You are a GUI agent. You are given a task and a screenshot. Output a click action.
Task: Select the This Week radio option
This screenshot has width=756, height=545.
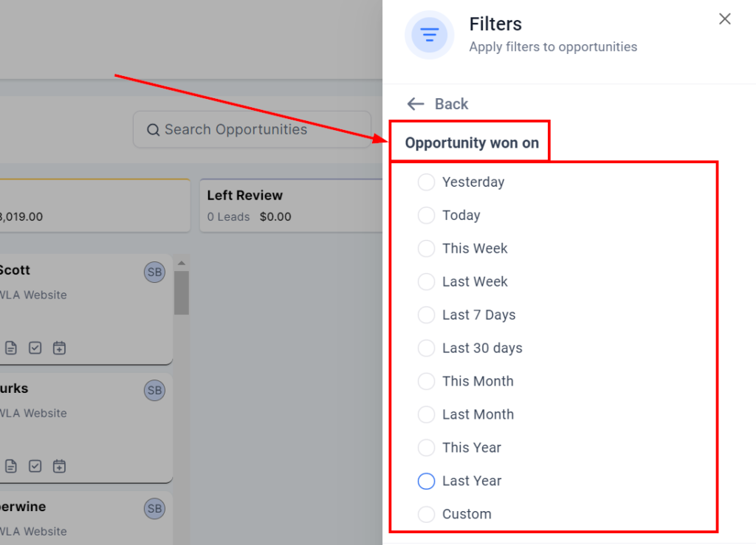426,249
